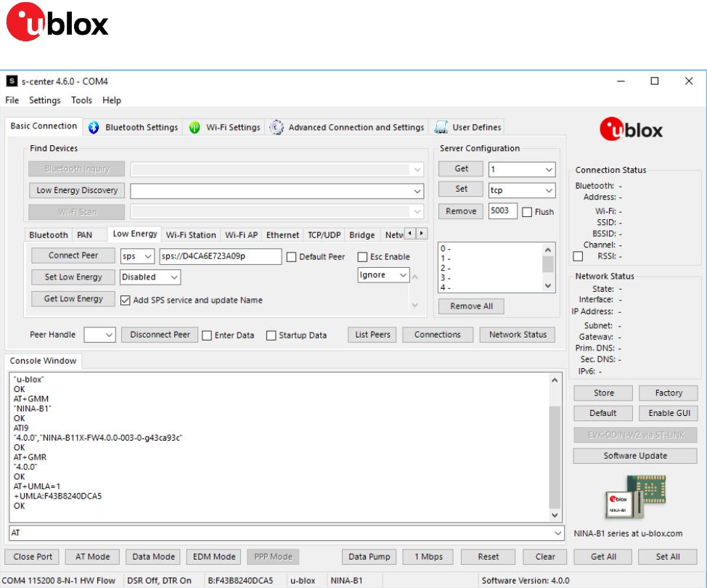Screen dimensions: 707x588
Task: Switch to AT Mode
Action: click(x=92, y=557)
